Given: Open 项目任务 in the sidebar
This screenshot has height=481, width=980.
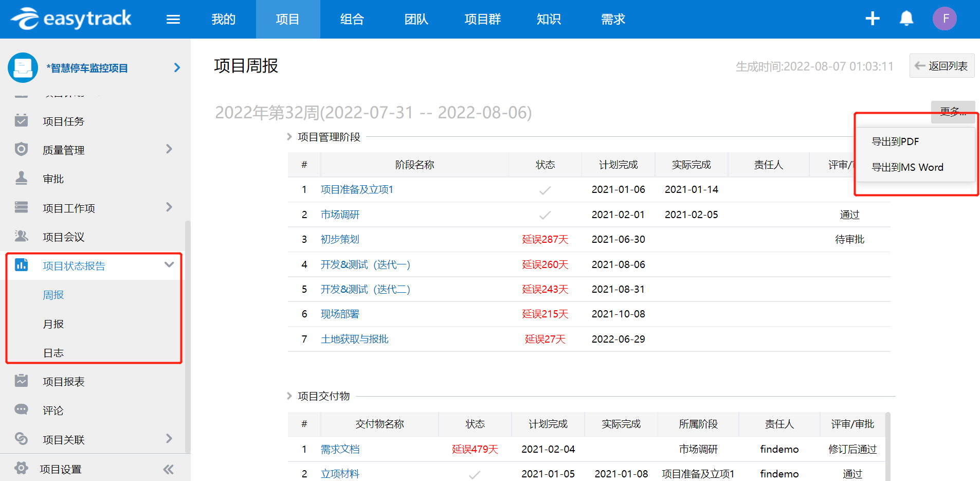Looking at the screenshot, I should (x=63, y=121).
